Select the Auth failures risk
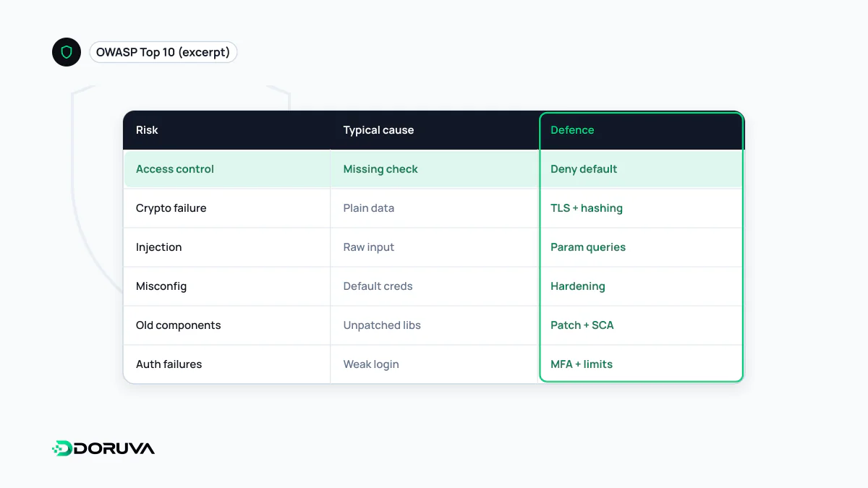 click(169, 364)
